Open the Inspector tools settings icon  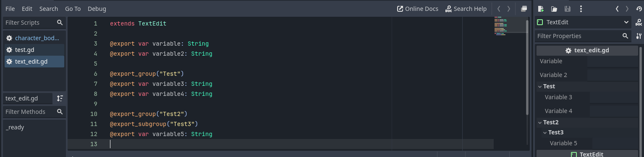[x=639, y=36]
